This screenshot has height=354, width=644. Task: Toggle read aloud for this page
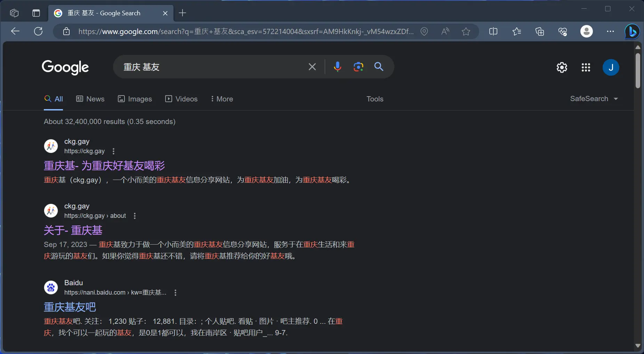tap(445, 32)
